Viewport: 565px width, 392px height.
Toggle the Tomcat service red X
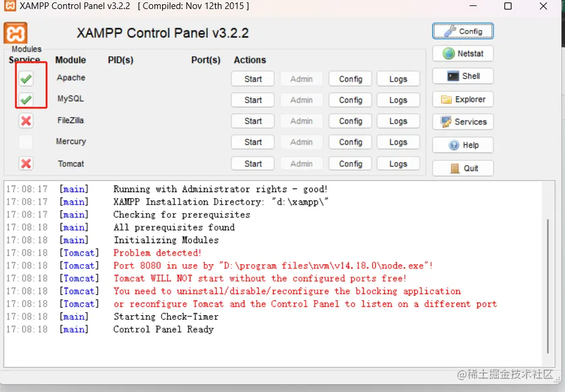(x=26, y=163)
